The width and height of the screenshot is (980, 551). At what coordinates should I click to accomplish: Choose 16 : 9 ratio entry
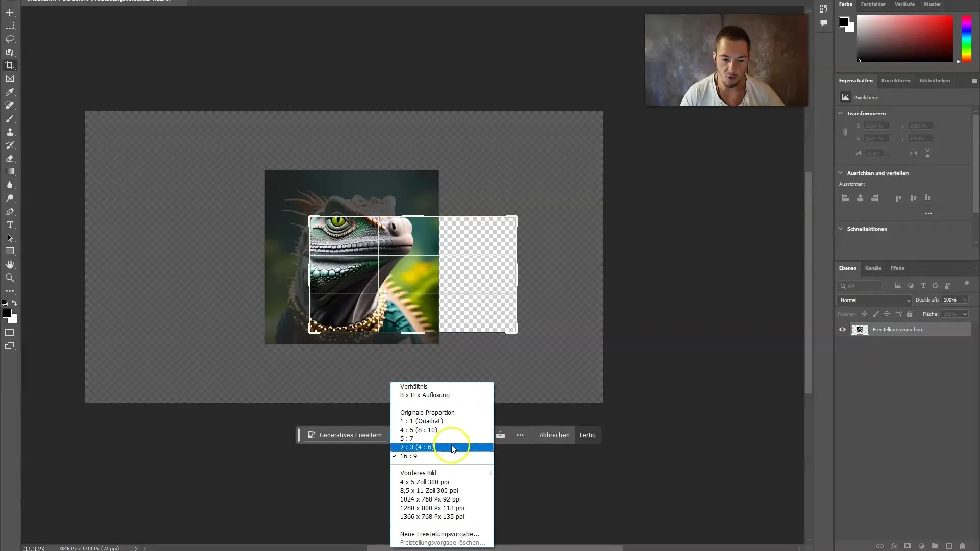pyautogui.click(x=442, y=456)
